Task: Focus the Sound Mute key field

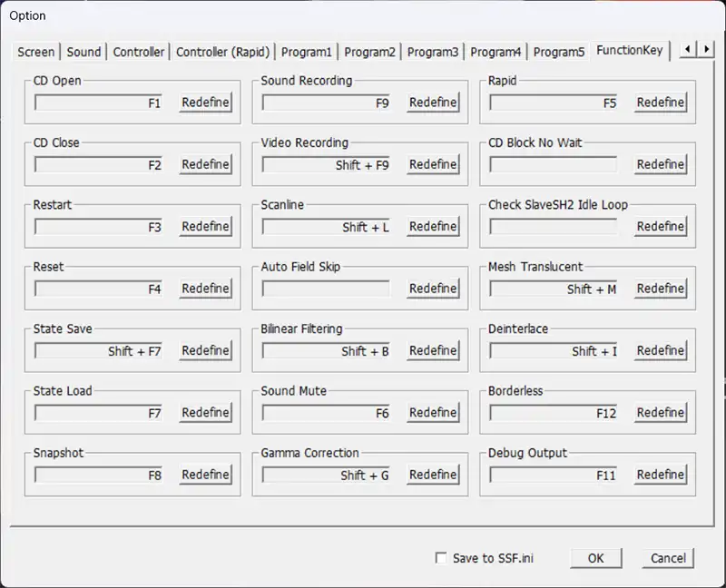Action: [x=326, y=413]
